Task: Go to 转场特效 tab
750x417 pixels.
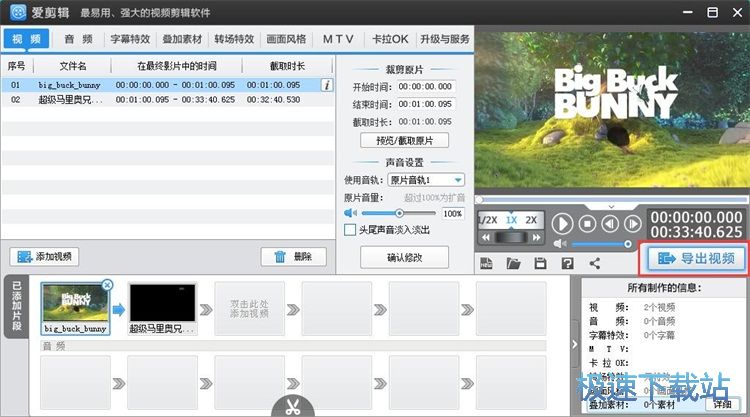Action: [234, 39]
